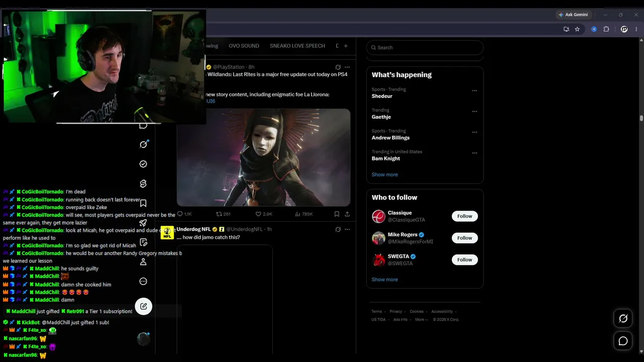The image size is (644, 362).
Task: Click the install app icon in address bar
Action: point(567,29)
